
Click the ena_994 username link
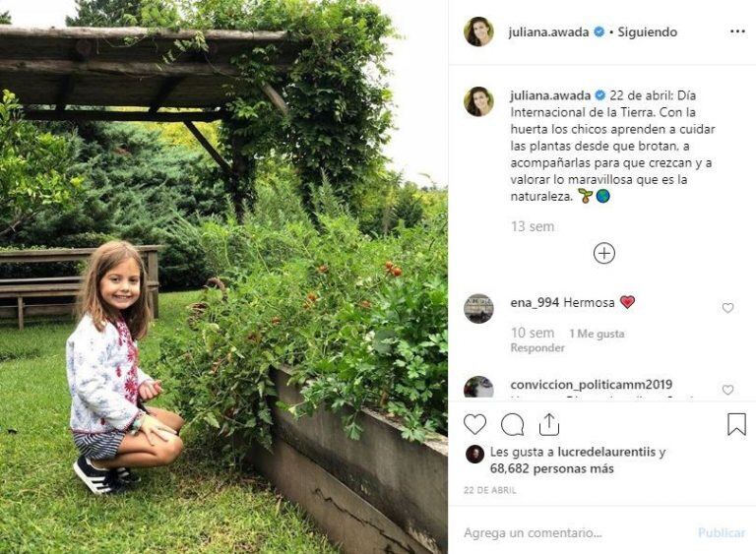535,303
